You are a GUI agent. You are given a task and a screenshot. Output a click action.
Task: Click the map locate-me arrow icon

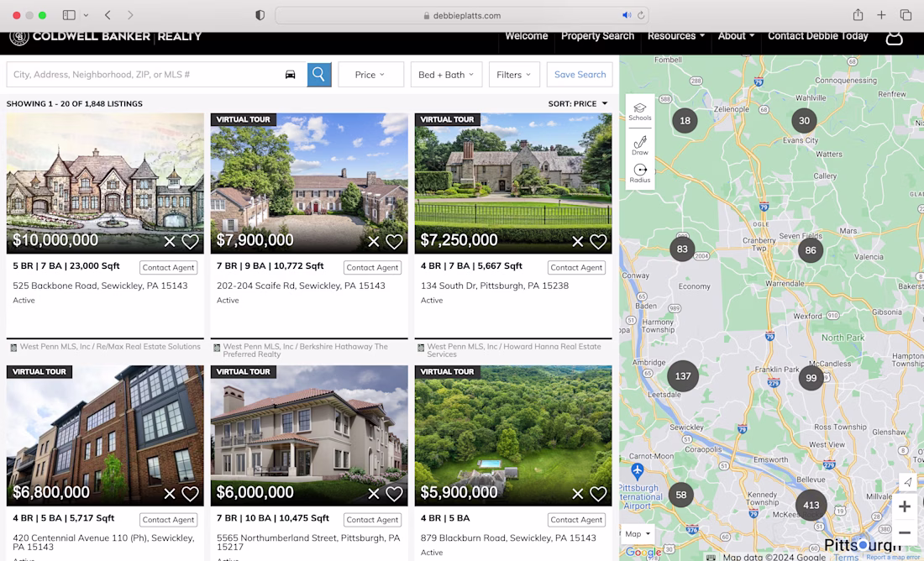point(907,481)
